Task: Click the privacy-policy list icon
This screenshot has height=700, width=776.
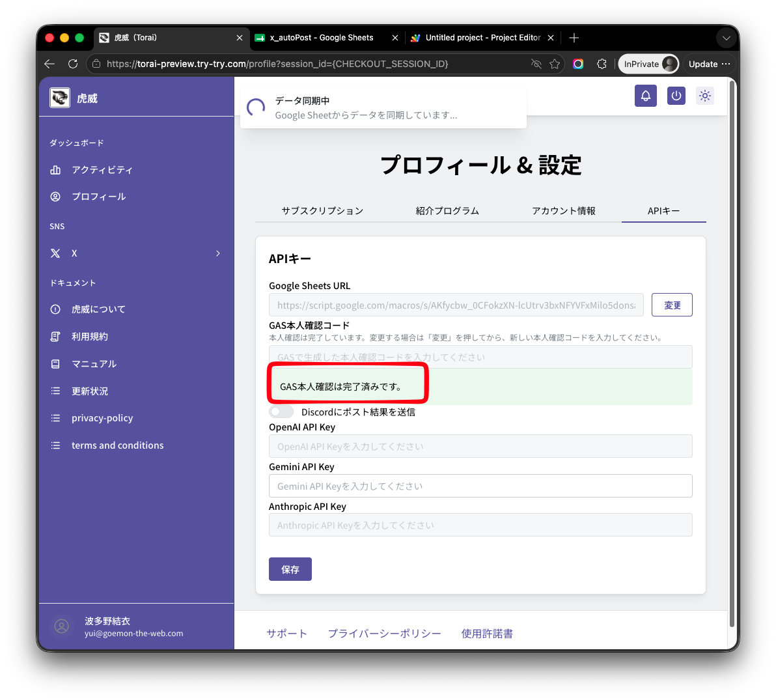Action: pos(55,418)
